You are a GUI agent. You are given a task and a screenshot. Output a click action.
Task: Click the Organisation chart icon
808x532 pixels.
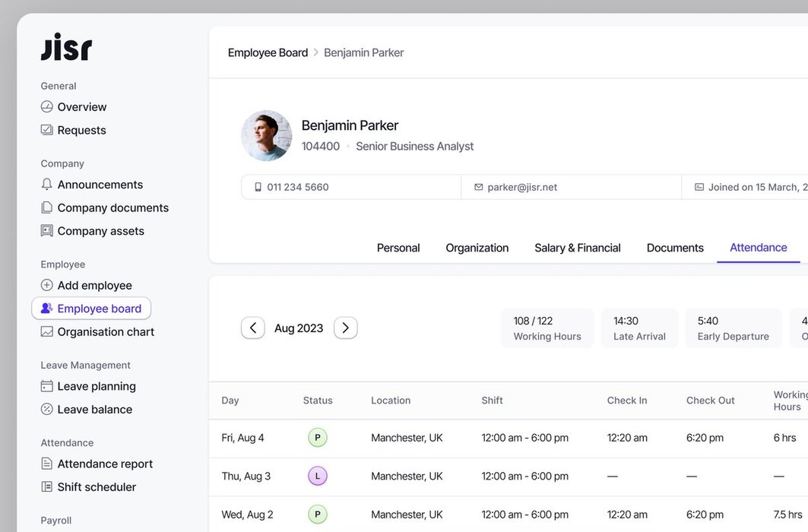tap(47, 331)
